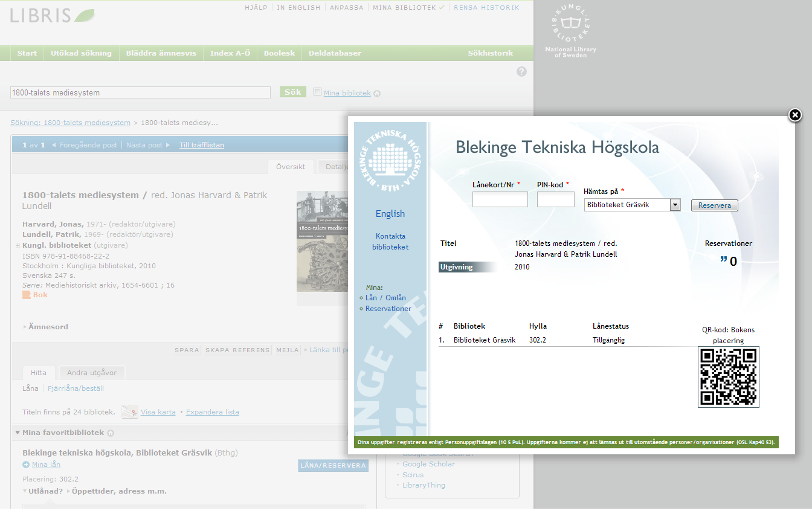Open Index A-Ö

tap(230, 53)
